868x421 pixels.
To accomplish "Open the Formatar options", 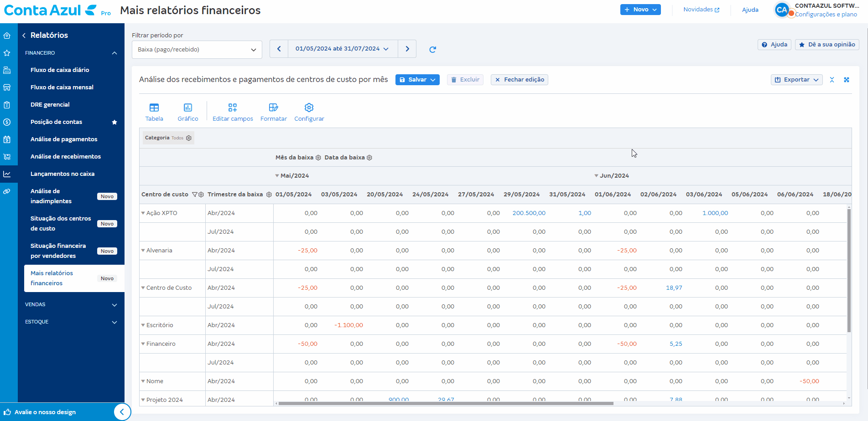I will [274, 112].
